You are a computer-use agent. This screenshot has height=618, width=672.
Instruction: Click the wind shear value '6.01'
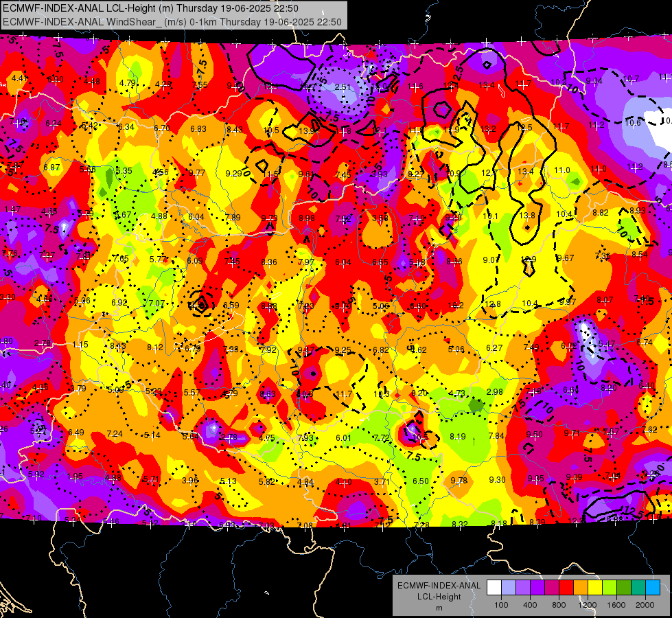click(x=343, y=437)
